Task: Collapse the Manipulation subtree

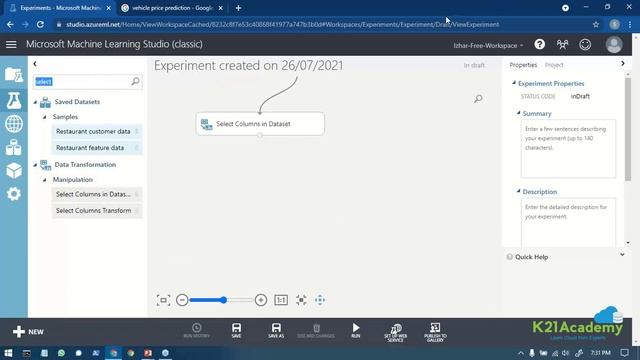Action: coord(44,180)
